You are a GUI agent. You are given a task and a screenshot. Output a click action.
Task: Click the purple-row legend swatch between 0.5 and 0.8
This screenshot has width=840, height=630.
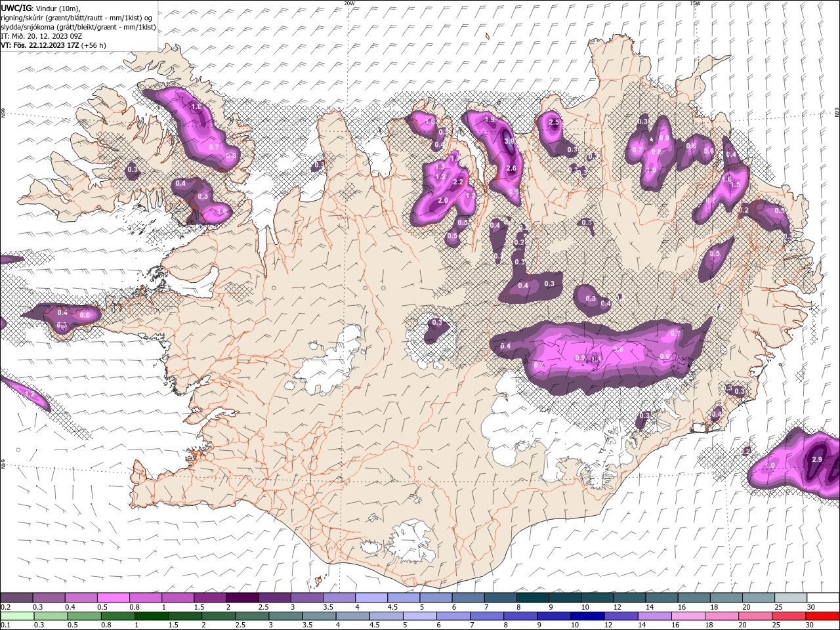(114, 598)
